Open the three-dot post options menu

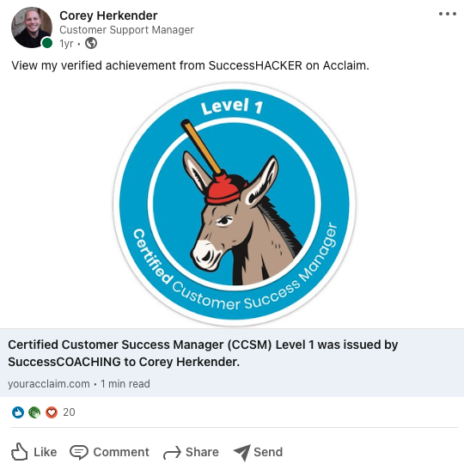click(x=448, y=14)
